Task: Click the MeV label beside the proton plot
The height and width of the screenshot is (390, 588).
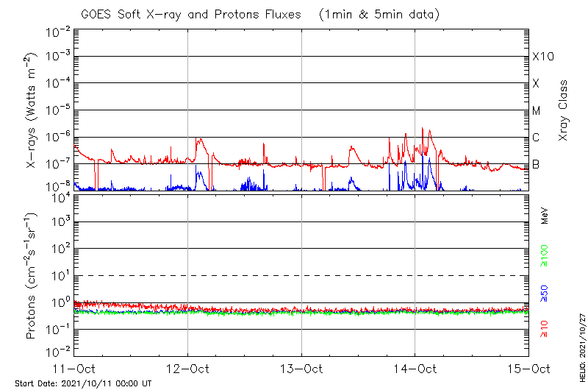Action: [545, 214]
